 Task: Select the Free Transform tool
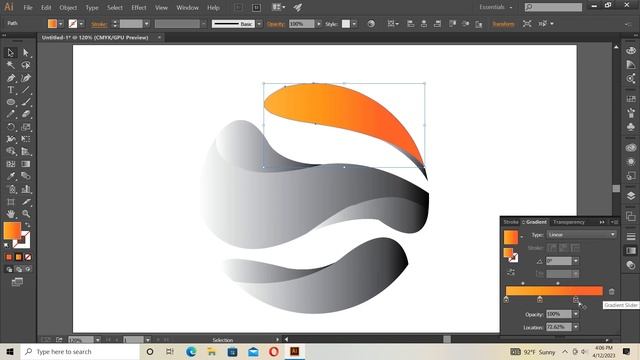tap(26, 139)
